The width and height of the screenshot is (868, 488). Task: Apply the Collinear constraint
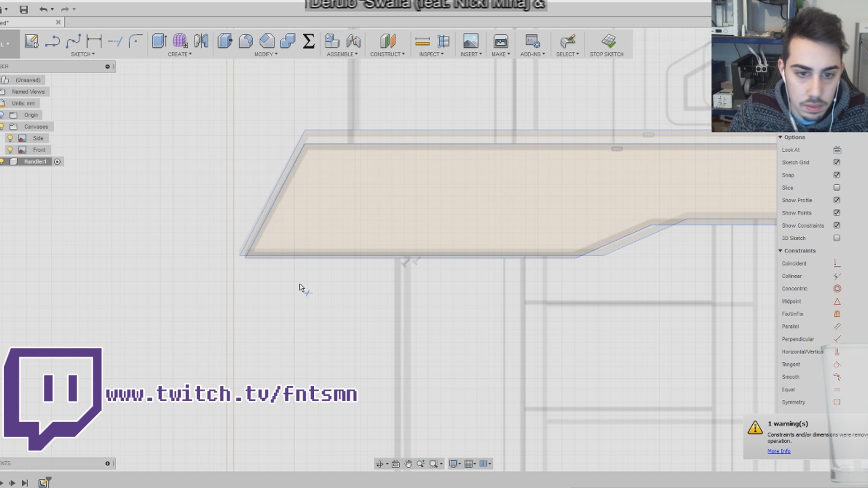coord(837,276)
